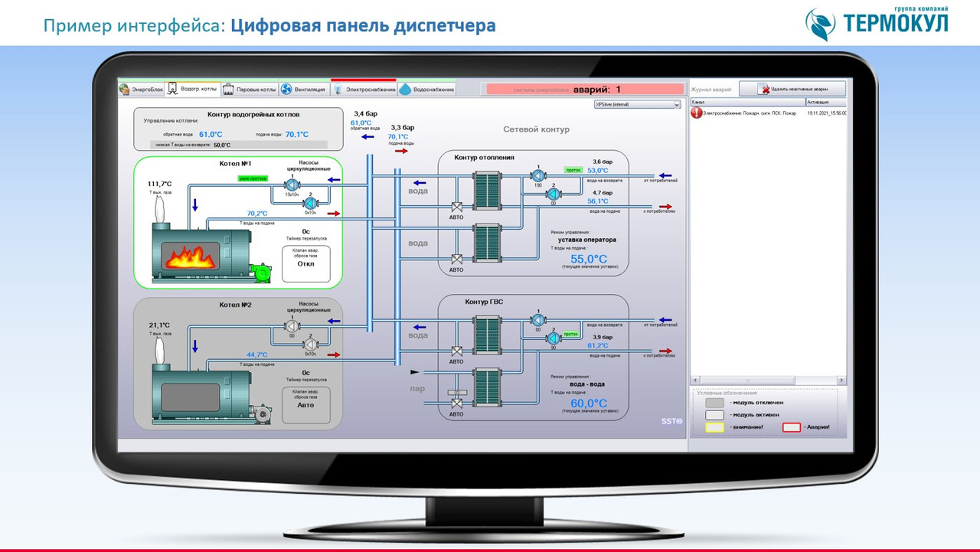980x552 pixels.
Task: Click the проток indicator in ГВС circuit
Action: click(570, 334)
